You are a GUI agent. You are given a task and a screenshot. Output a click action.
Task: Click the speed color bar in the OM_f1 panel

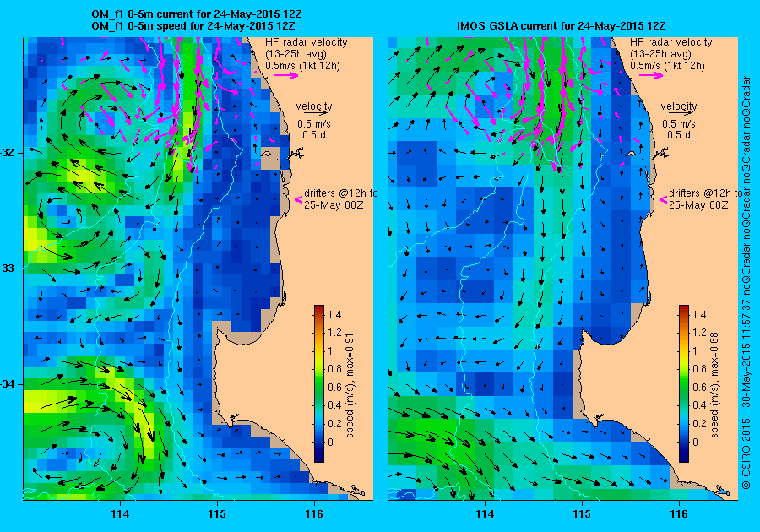pos(319,383)
